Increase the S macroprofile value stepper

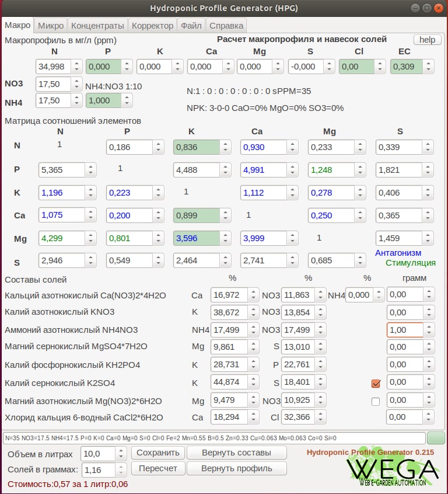pyautogui.click(x=329, y=63)
